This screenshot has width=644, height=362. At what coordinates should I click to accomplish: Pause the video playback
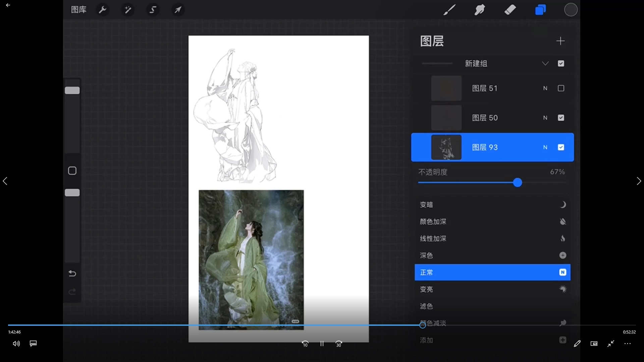[322, 344]
